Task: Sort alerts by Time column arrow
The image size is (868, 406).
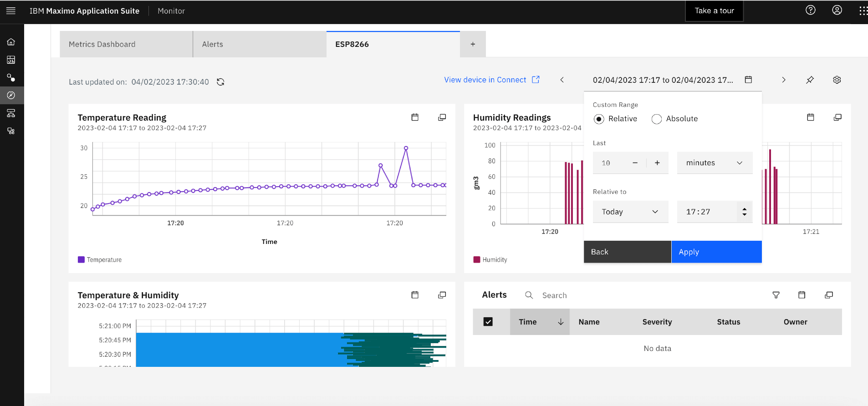Action: [561, 322]
